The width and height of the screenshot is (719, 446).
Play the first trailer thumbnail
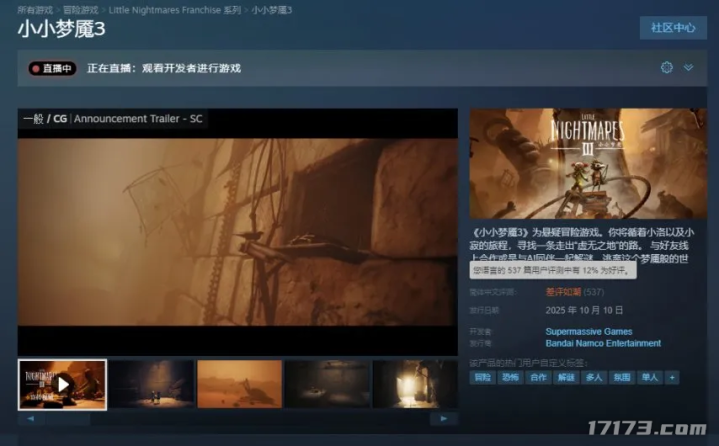[x=62, y=383]
